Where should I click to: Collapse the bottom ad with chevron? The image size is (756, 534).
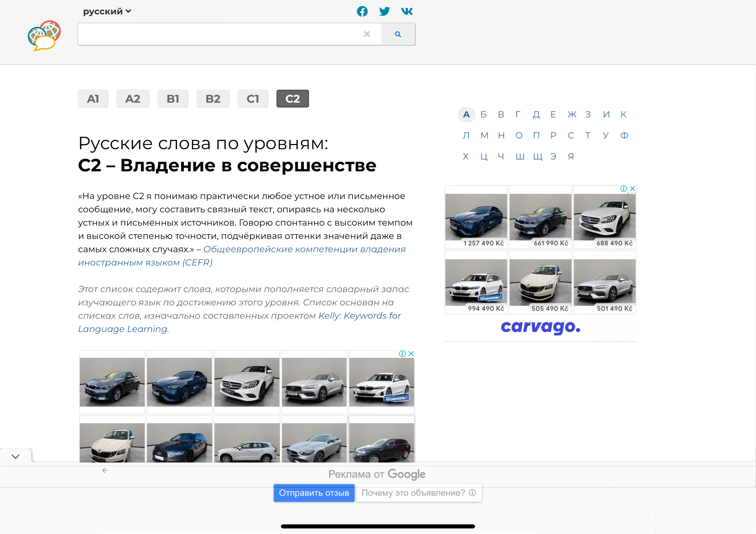pos(16,456)
